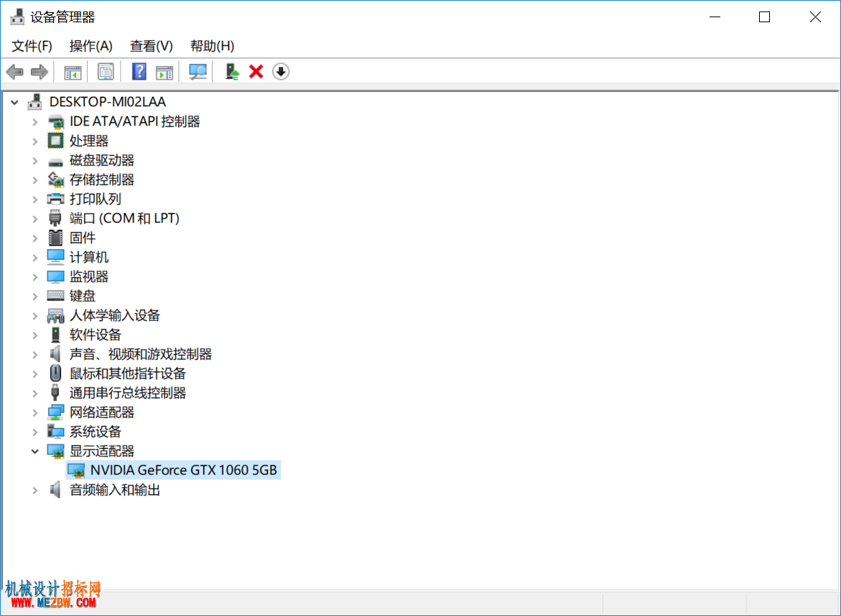Screen dimensions: 841x616
Task: Open the 操作(A) menu
Action: pyautogui.click(x=90, y=46)
